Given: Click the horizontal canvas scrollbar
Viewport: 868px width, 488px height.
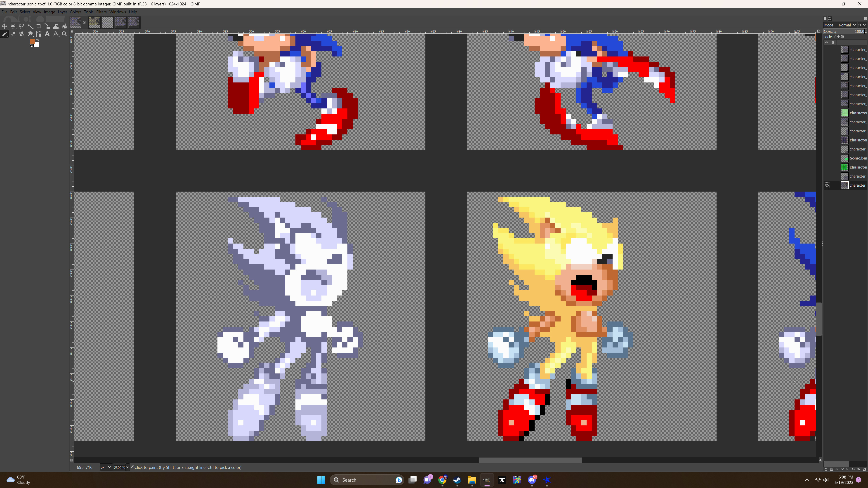Looking at the screenshot, I should click(530, 460).
